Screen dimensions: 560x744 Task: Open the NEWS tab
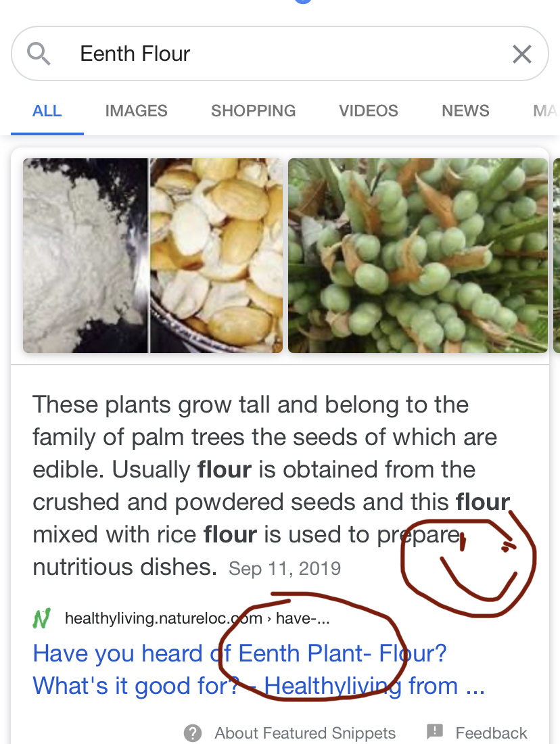[x=465, y=110]
